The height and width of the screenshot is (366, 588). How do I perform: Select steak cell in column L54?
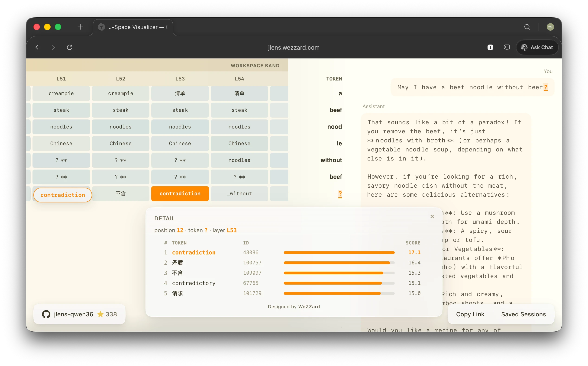click(239, 110)
